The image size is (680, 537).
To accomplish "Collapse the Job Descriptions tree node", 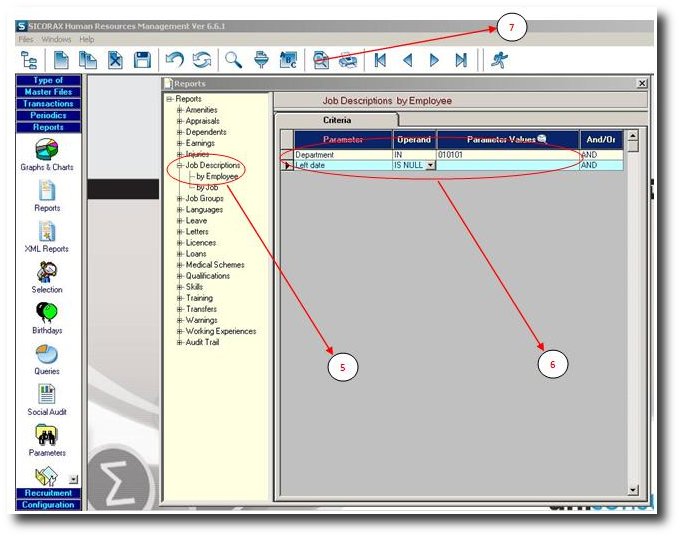I will (180, 165).
